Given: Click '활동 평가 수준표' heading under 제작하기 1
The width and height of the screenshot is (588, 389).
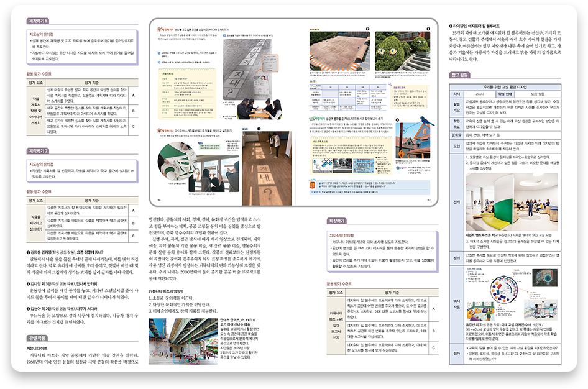Looking at the screenshot, I should (x=39, y=74).
